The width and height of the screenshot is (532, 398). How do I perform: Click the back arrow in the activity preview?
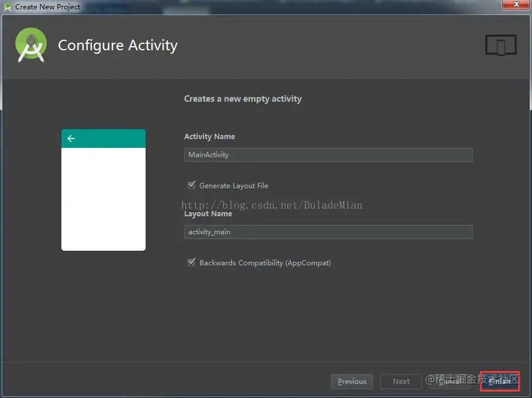click(71, 139)
